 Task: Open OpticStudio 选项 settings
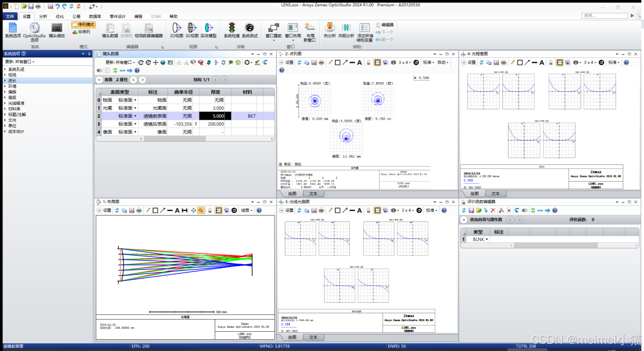click(35, 31)
